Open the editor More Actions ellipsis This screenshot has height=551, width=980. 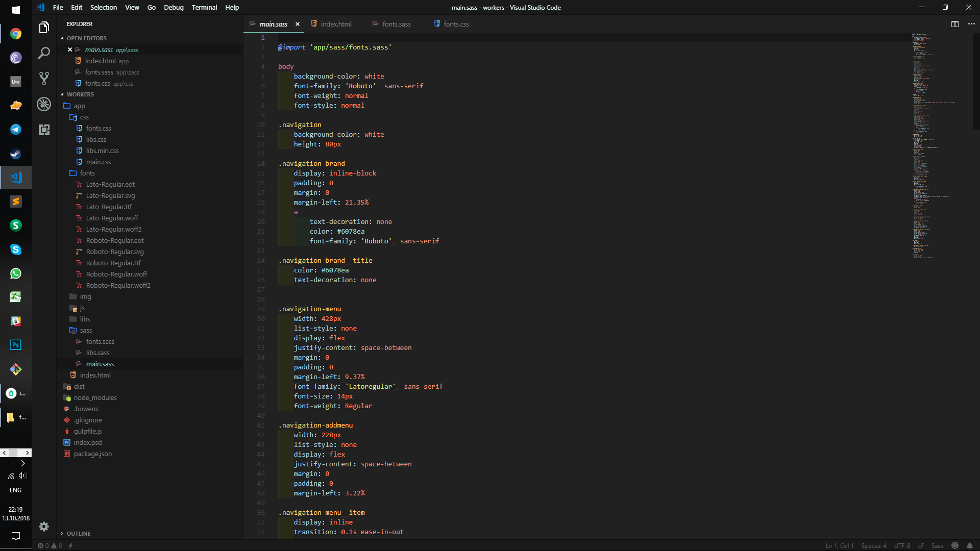[971, 24]
